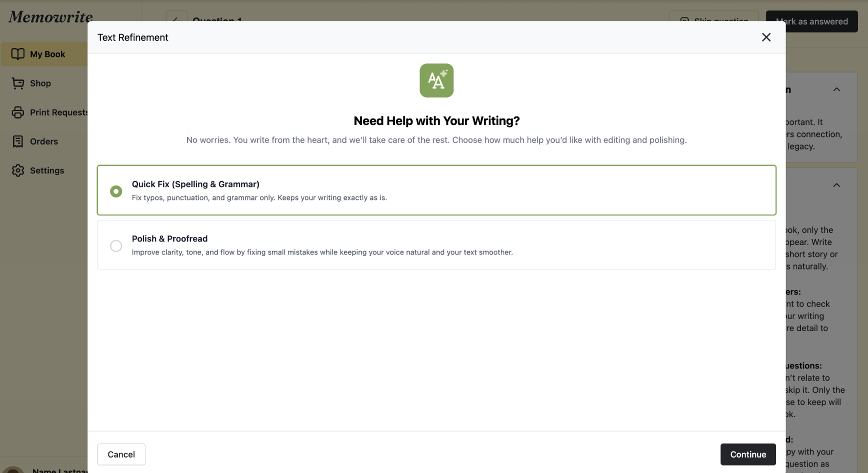The width and height of the screenshot is (868, 473).
Task: Close the Text Refinement dialog
Action: coord(766,37)
